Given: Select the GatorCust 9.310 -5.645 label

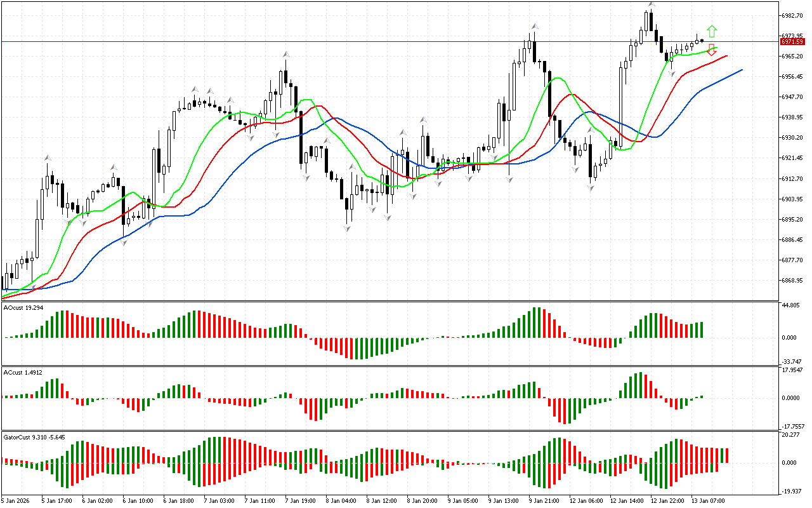Looking at the screenshot, I should click(34, 438).
